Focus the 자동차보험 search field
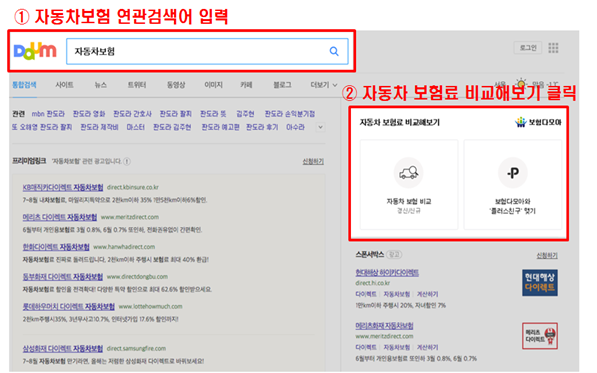The height and width of the screenshot is (373, 597). pos(207,51)
